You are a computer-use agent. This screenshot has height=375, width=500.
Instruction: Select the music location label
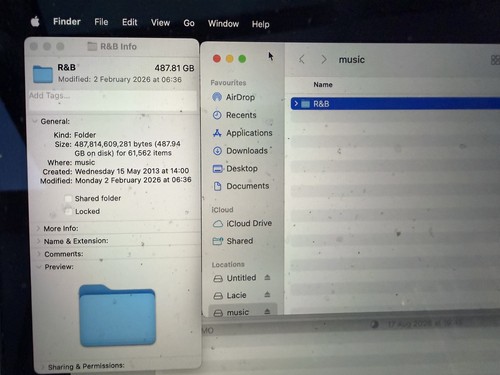pos(238,312)
